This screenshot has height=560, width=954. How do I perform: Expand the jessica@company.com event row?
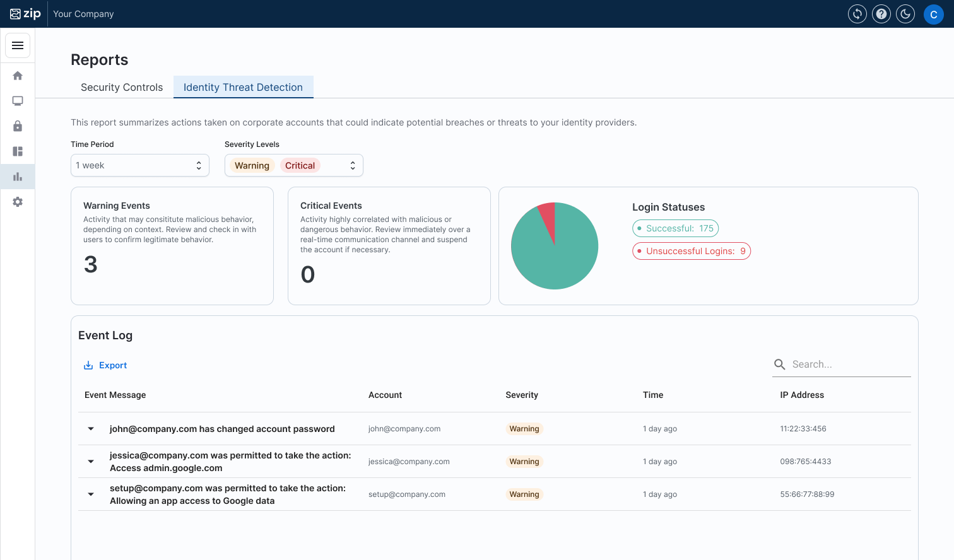(91, 462)
